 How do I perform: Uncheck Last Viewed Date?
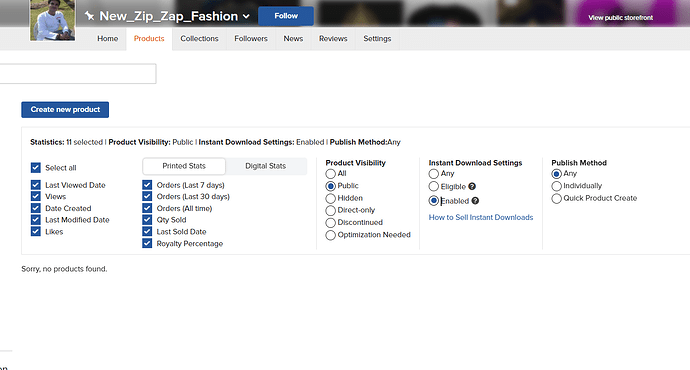coord(36,185)
